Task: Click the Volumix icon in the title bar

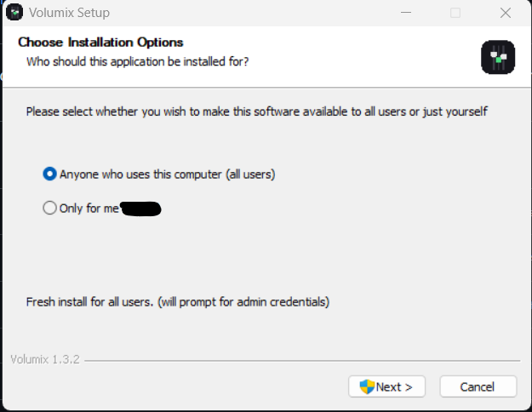Action: (x=14, y=13)
